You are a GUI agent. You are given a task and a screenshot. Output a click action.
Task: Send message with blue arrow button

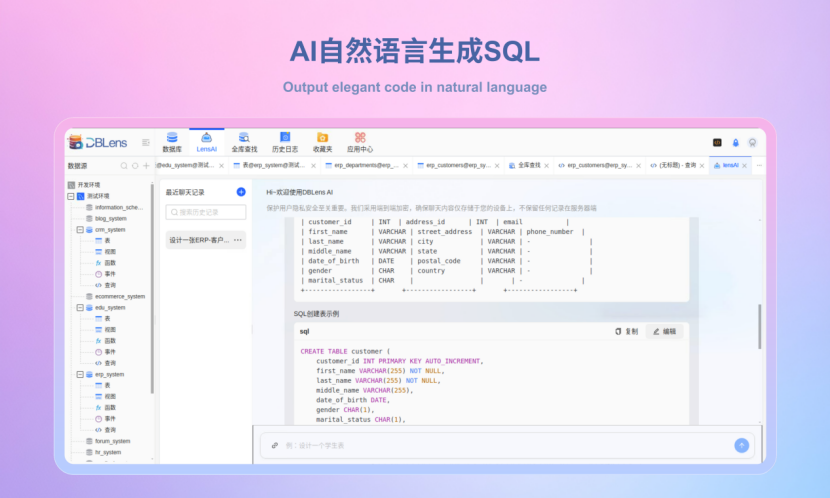(742, 445)
